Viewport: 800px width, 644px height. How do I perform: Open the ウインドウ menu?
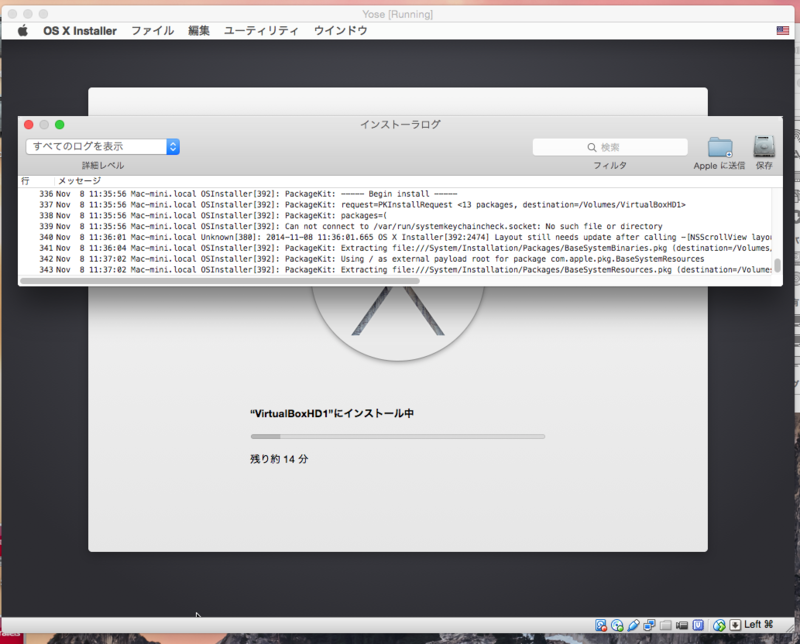[x=340, y=31]
